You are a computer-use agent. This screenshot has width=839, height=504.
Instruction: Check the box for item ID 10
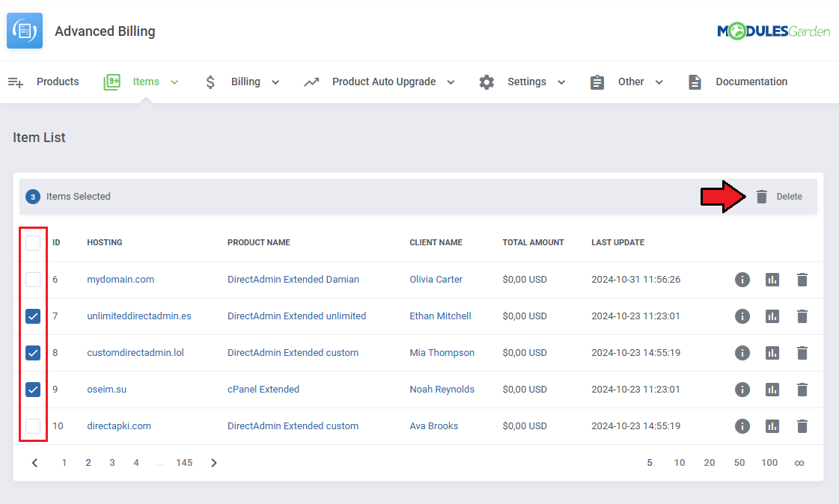(33, 426)
